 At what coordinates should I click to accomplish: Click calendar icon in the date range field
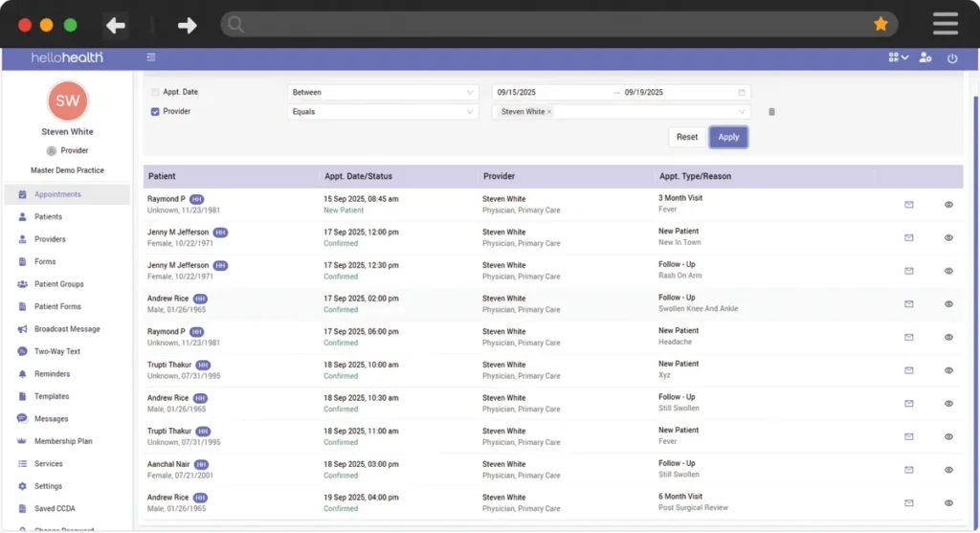point(741,93)
